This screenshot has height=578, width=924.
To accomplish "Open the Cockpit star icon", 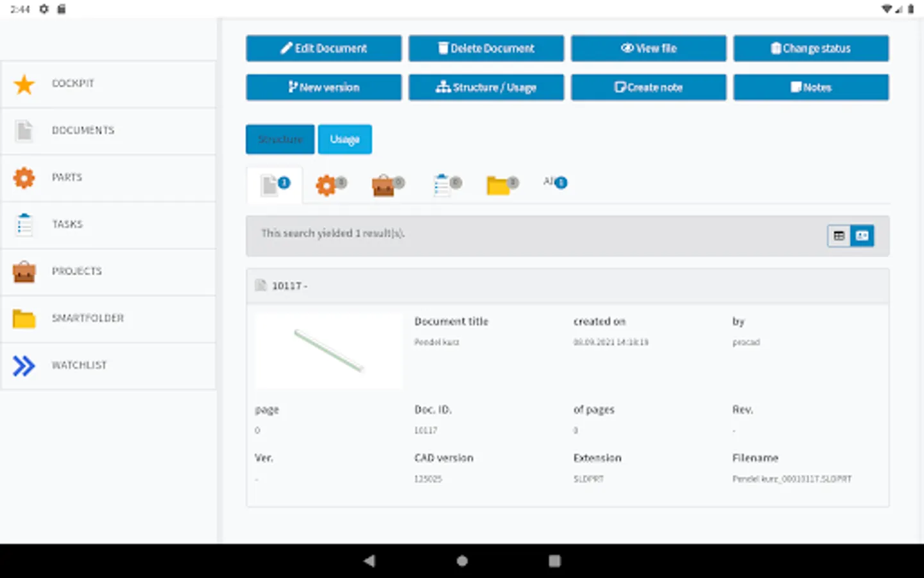I will coord(24,84).
